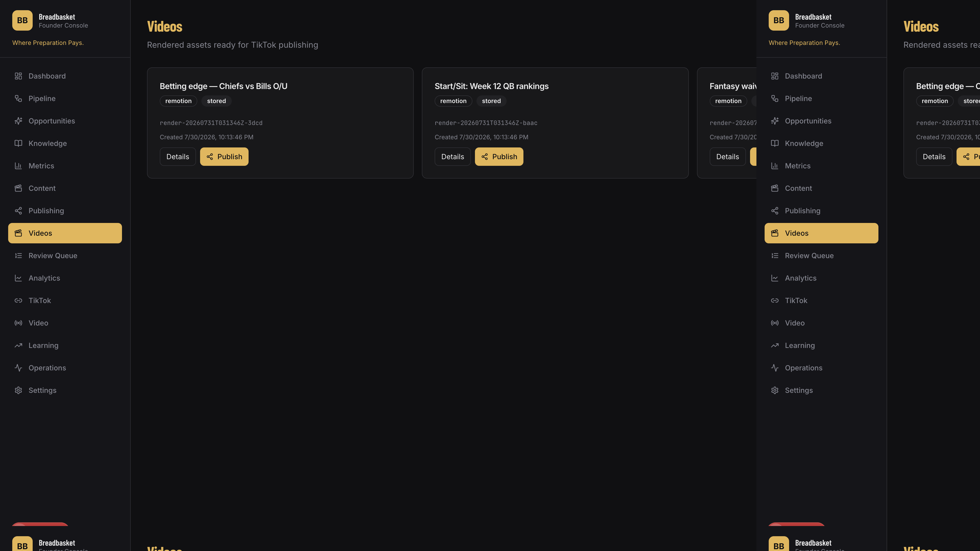Click 'Where Preparation Pays.' tagline in left-hand sidebar
Screen dimensions: 980x551
(48, 43)
